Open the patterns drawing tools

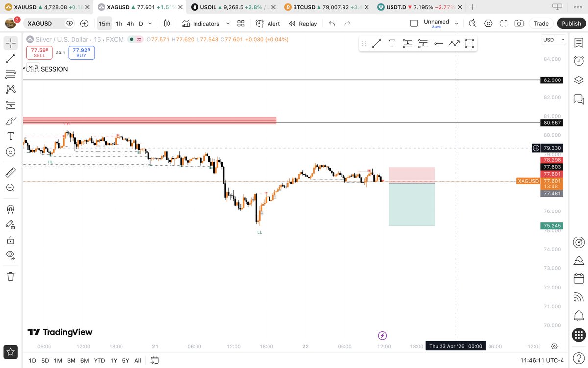point(10,89)
